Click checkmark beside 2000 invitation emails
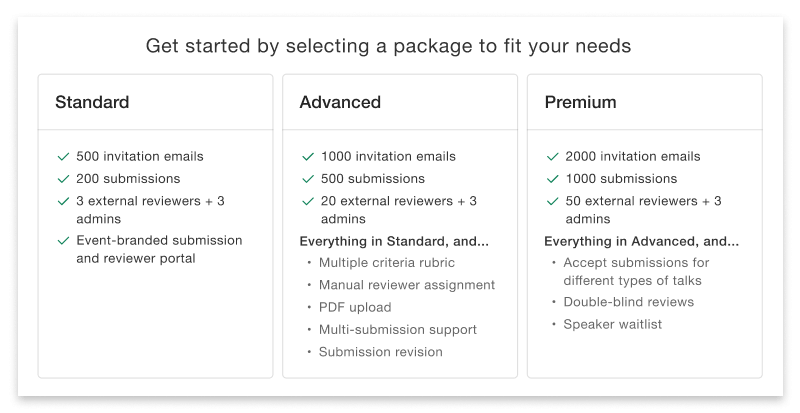This screenshot has width=800, height=413. (552, 157)
